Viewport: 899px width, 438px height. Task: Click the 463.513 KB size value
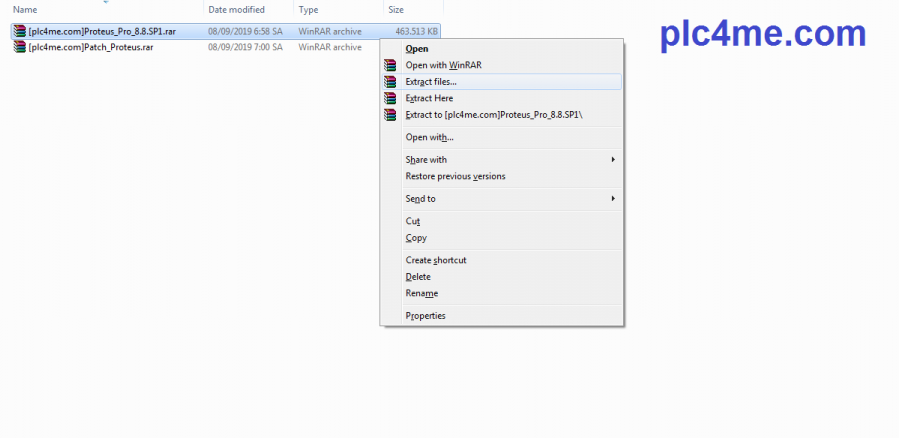click(x=417, y=32)
